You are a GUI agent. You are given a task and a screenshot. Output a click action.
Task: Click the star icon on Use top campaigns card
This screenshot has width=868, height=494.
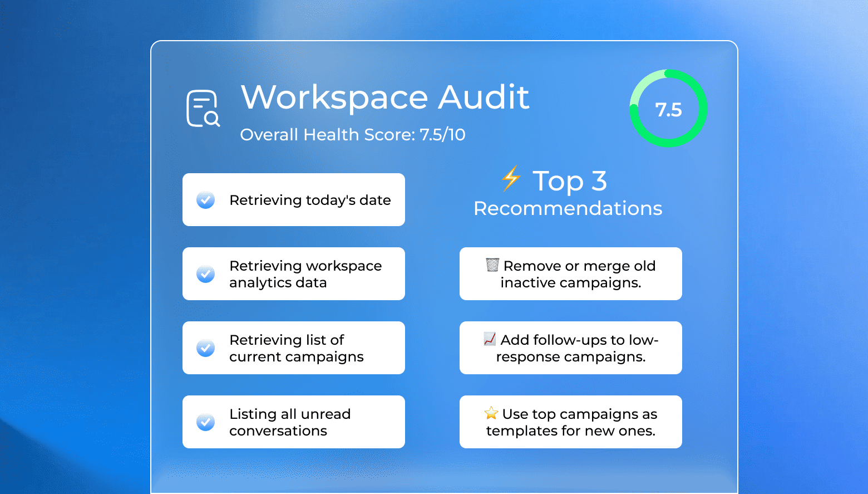click(x=491, y=413)
